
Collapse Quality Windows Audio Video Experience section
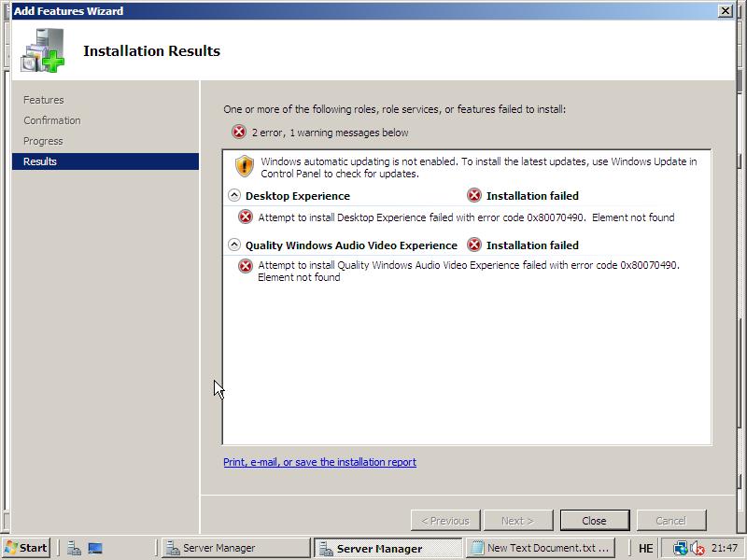pos(234,245)
